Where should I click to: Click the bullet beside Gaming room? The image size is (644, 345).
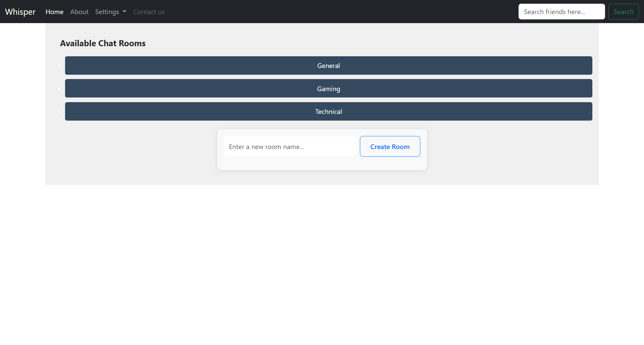click(x=59, y=89)
